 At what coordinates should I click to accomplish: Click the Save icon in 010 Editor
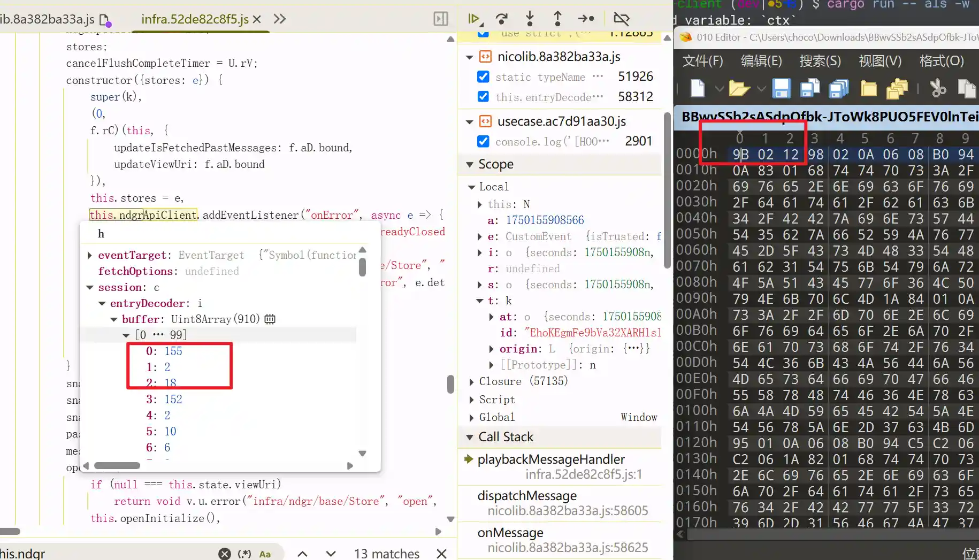point(781,88)
